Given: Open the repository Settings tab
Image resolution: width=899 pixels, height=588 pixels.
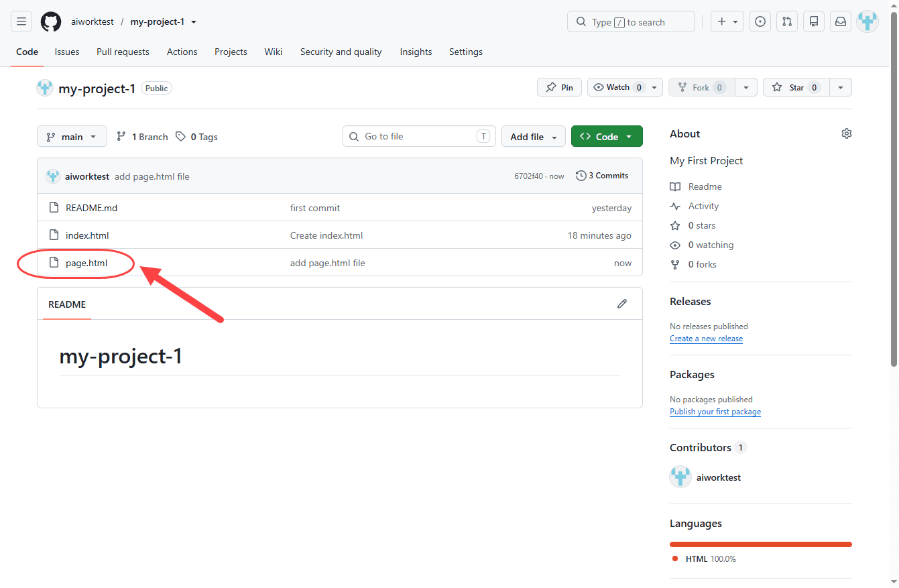Looking at the screenshot, I should pyautogui.click(x=466, y=52).
